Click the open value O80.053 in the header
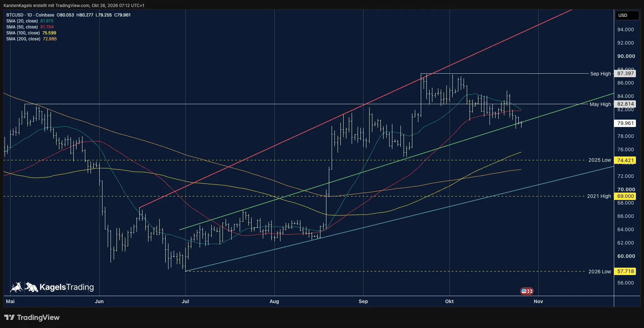The image size is (644, 328). pos(65,15)
